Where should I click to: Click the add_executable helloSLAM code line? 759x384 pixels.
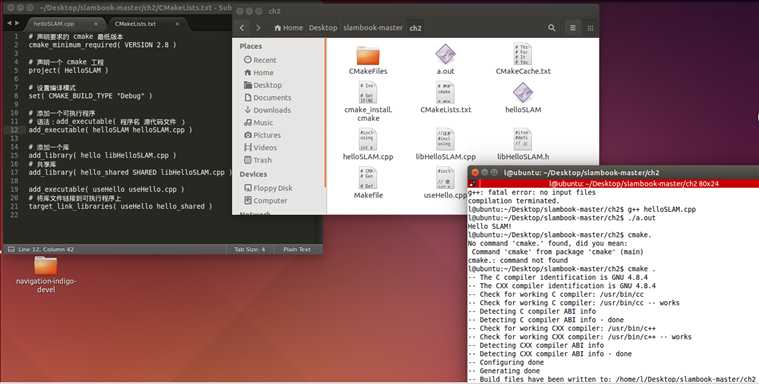[110, 130]
